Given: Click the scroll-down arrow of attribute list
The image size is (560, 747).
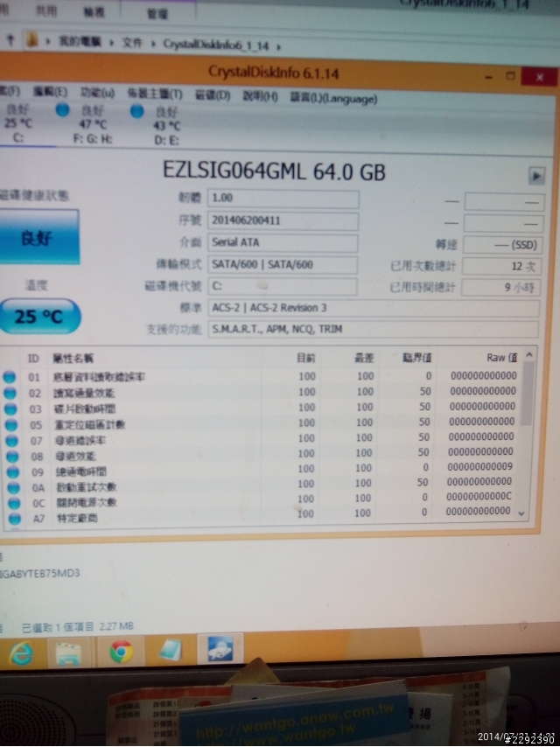Looking at the screenshot, I should point(521,513).
